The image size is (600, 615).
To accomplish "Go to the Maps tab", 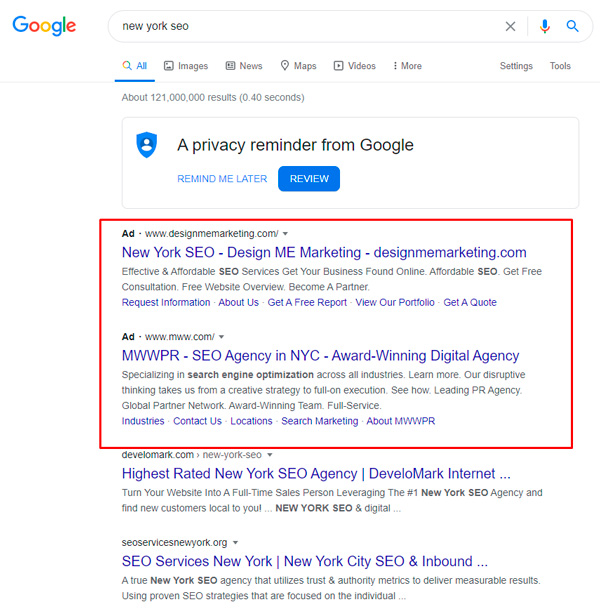I will tap(298, 66).
